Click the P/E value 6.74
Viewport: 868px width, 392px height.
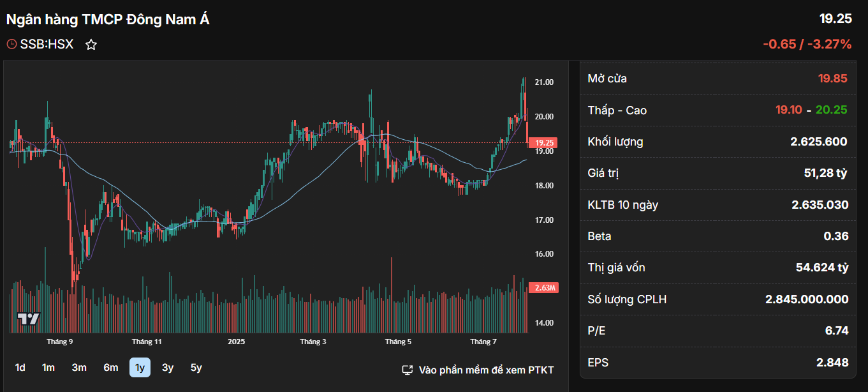[837, 331]
